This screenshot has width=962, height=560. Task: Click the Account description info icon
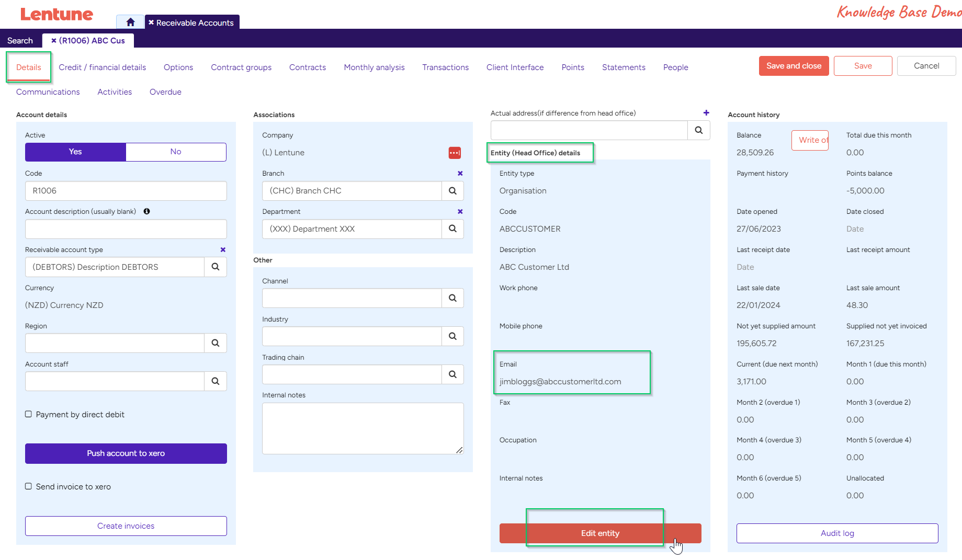[146, 211]
